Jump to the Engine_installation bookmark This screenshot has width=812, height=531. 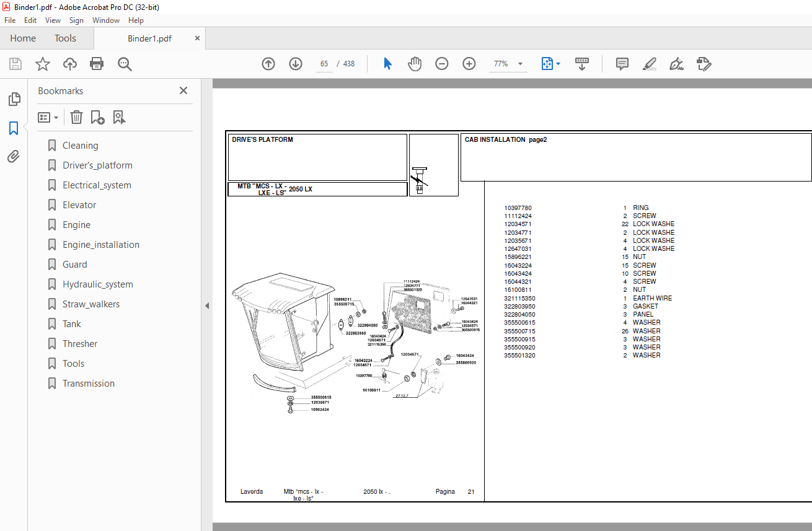(101, 245)
